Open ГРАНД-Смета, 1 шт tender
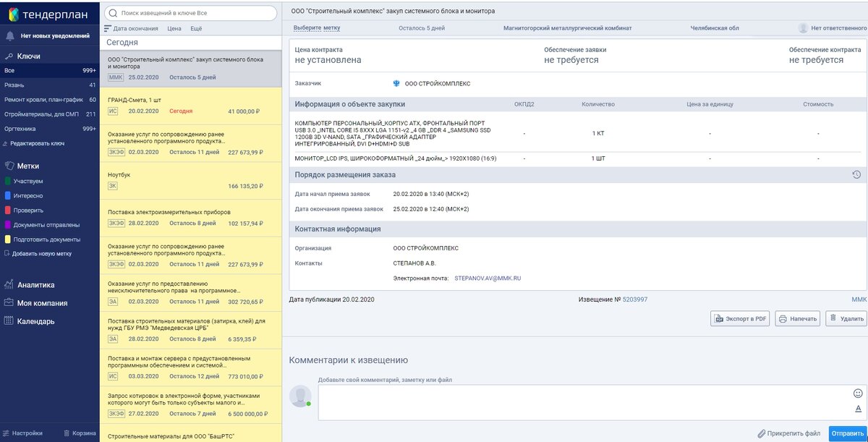 [191, 106]
